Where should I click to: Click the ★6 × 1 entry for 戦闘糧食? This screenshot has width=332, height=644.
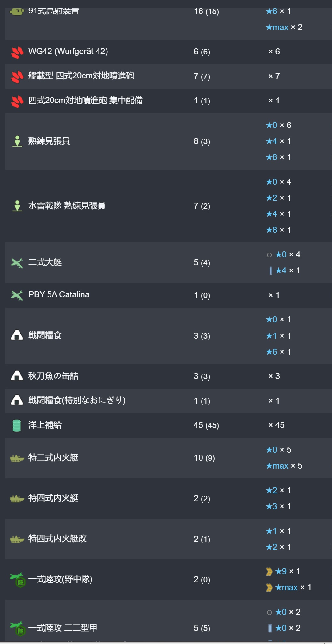(x=278, y=352)
